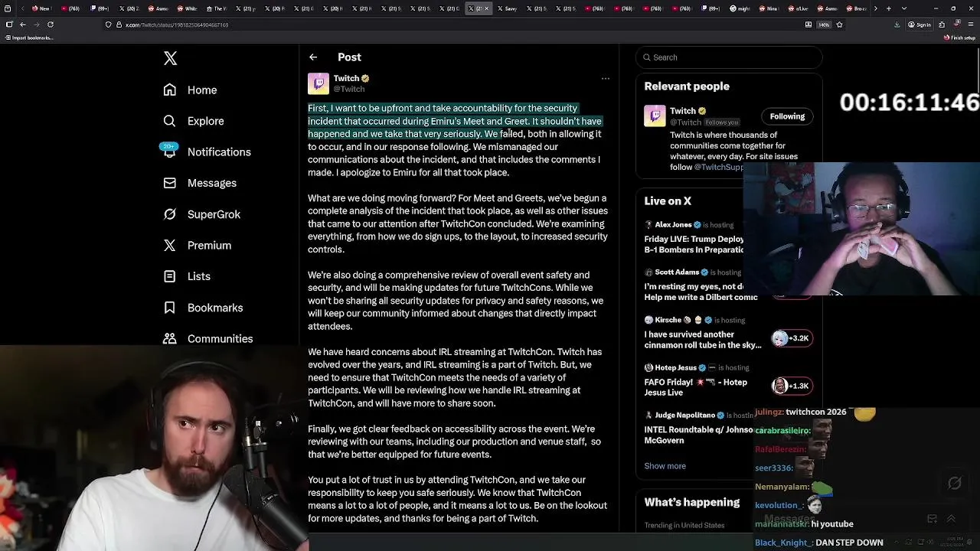Open the @Twitch handle on the post
This screenshot has height=551, width=980.
[x=348, y=89]
